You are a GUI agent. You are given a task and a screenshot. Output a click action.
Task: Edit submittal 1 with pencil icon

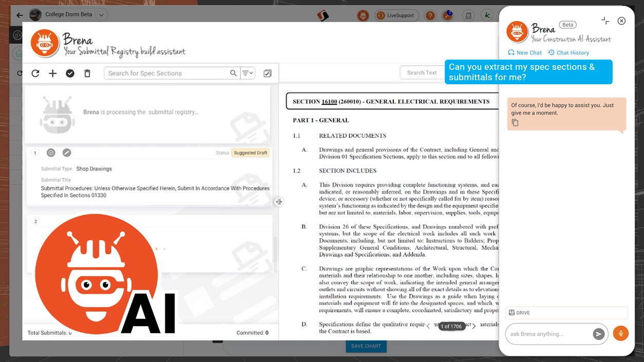point(67,153)
